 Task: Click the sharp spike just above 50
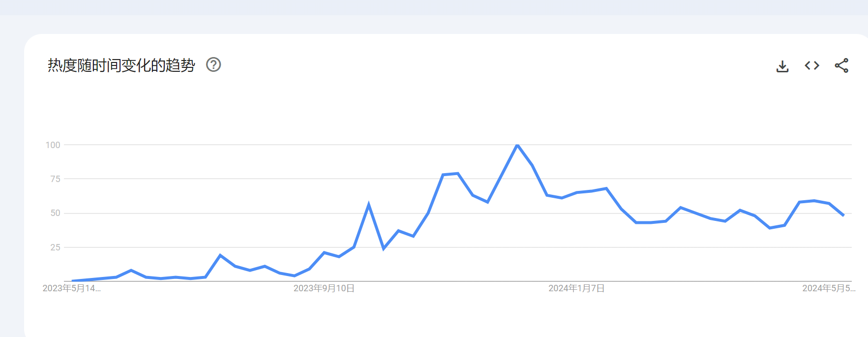click(369, 204)
